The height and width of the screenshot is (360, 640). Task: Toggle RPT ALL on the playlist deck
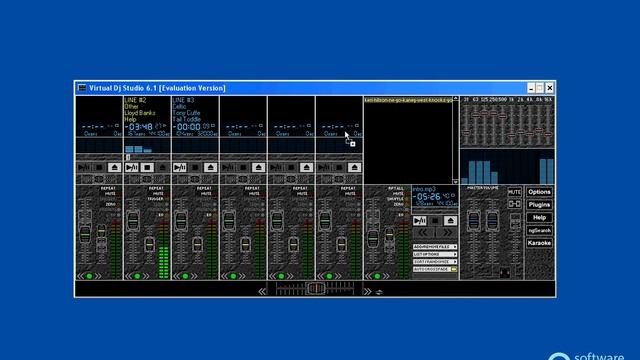pyautogui.click(x=396, y=189)
